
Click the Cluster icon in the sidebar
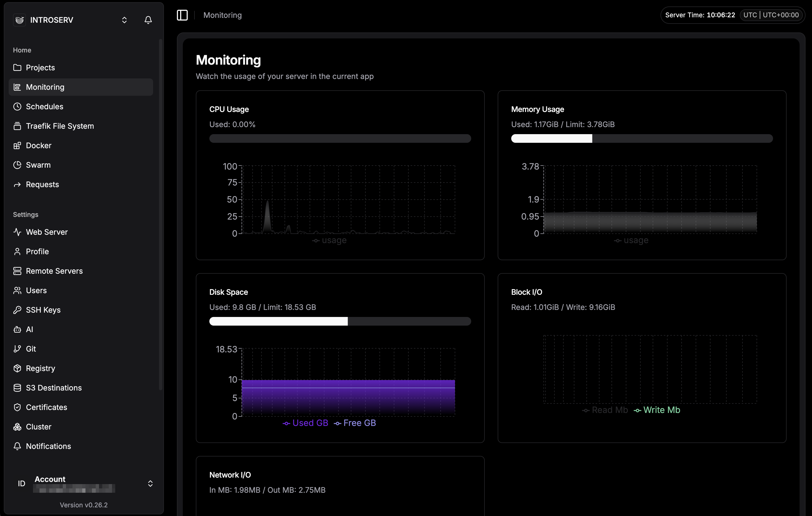17,427
